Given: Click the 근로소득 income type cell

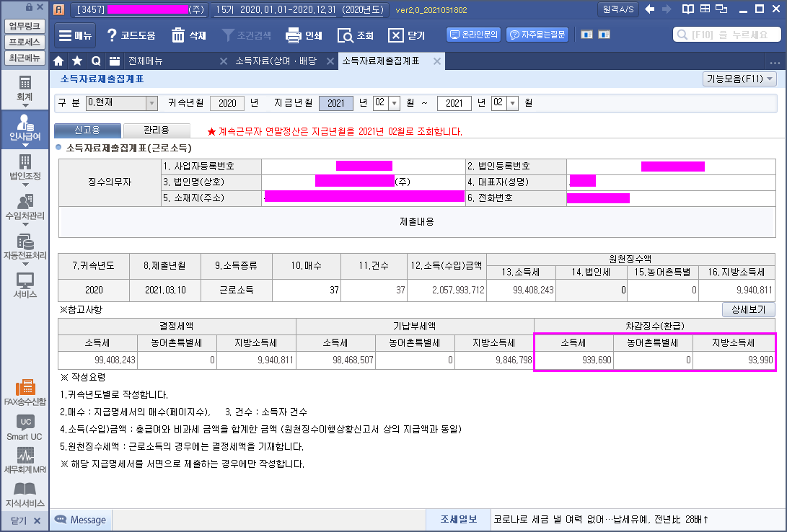Looking at the screenshot, I should (x=237, y=290).
